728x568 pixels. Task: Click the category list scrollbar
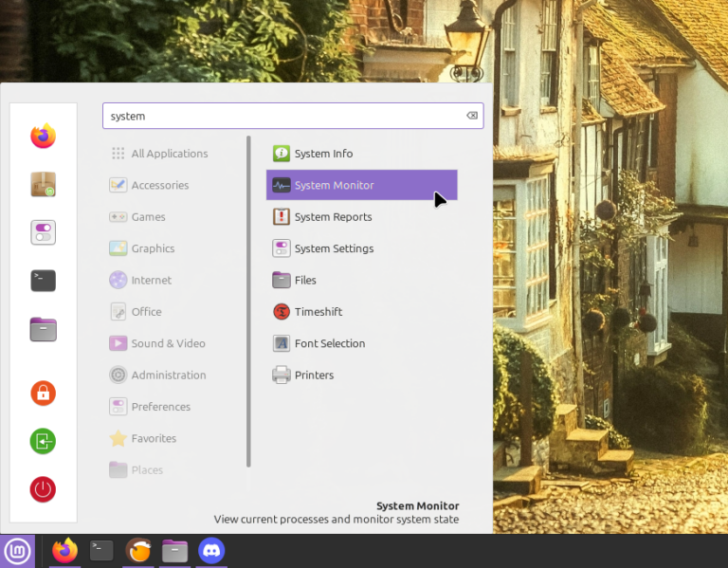[x=249, y=301]
